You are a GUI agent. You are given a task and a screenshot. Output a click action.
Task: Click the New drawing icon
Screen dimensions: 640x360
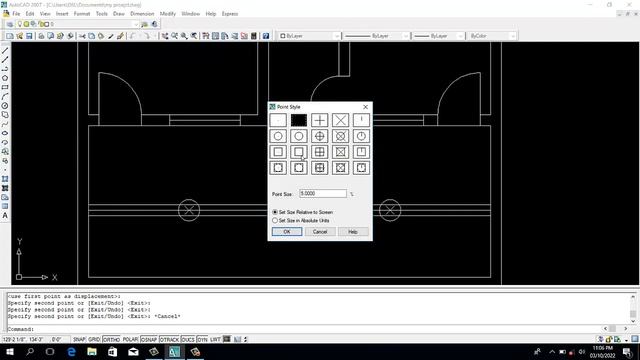click(x=9, y=36)
